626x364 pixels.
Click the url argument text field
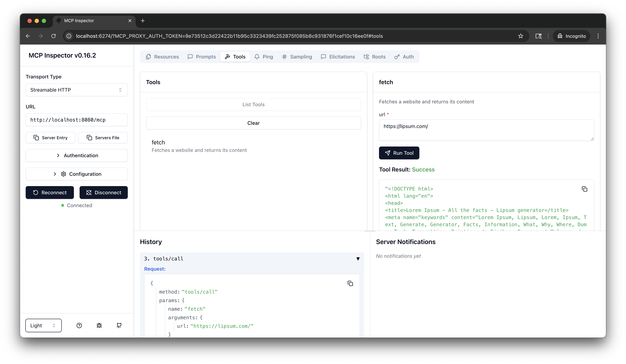point(486,130)
